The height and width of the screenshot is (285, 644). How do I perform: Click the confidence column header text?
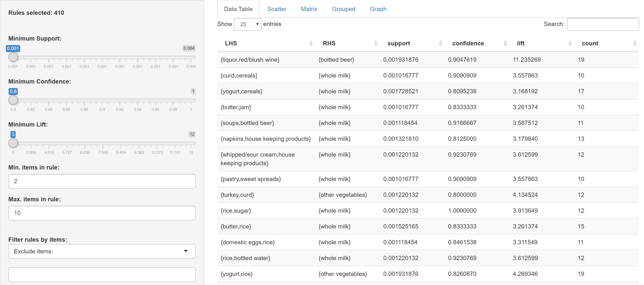point(468,43)
